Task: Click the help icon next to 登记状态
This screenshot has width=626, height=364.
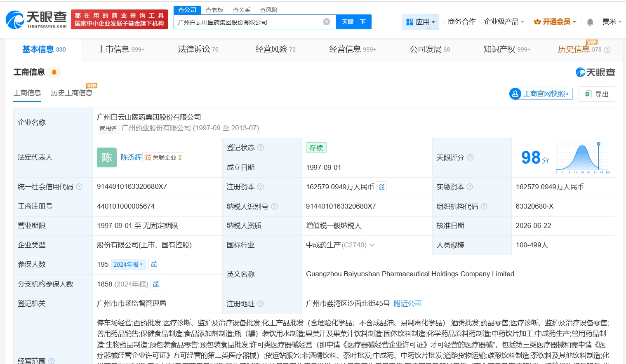Action: click(x=261, y=148)
